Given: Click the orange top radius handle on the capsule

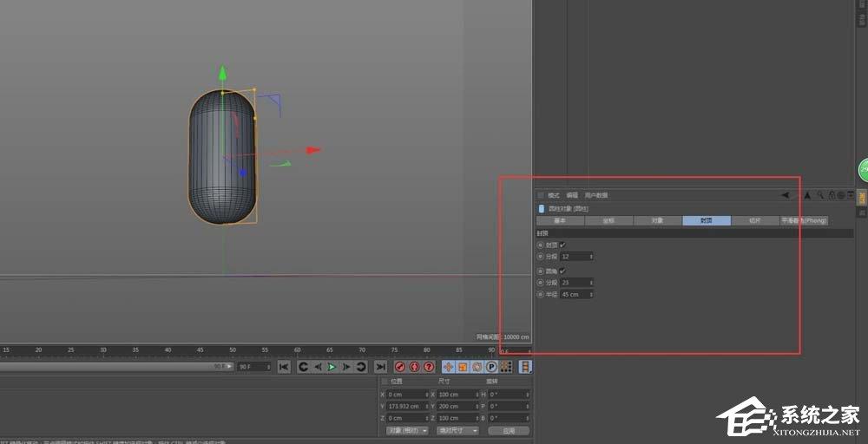Looking at the screenshot, I should [254, 89].
